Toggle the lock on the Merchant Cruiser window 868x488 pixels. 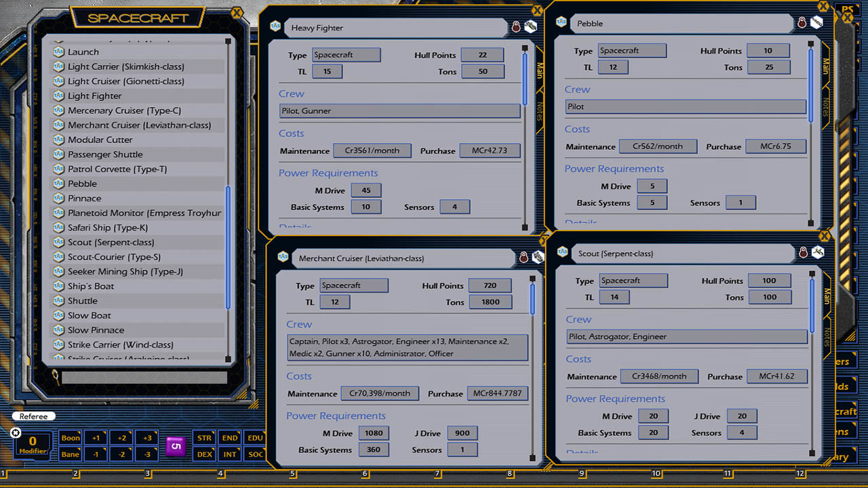point(523,257)
